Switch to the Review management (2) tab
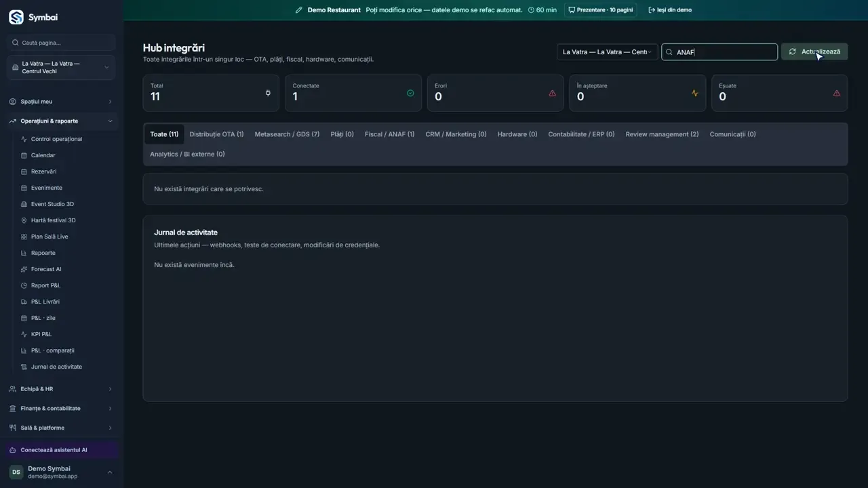 click(x=662, y=134)
